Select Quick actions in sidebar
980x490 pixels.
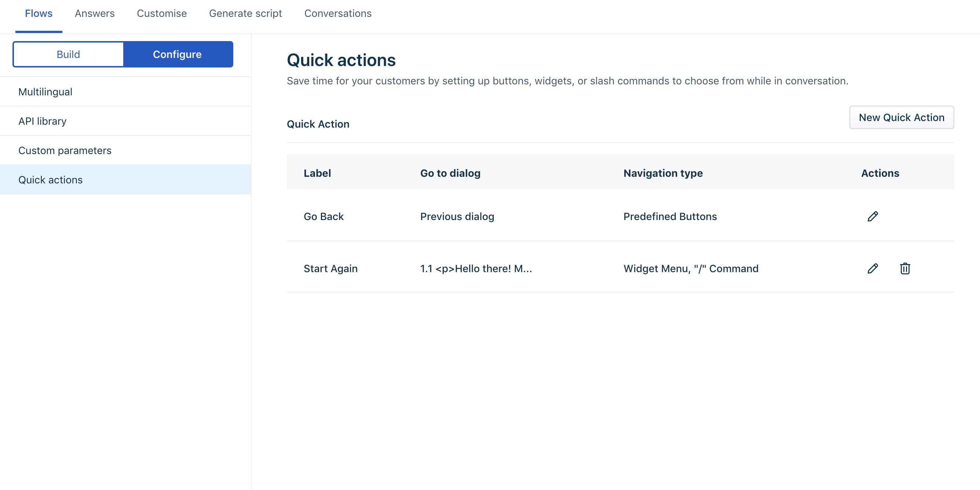click(x=125, y=180)
